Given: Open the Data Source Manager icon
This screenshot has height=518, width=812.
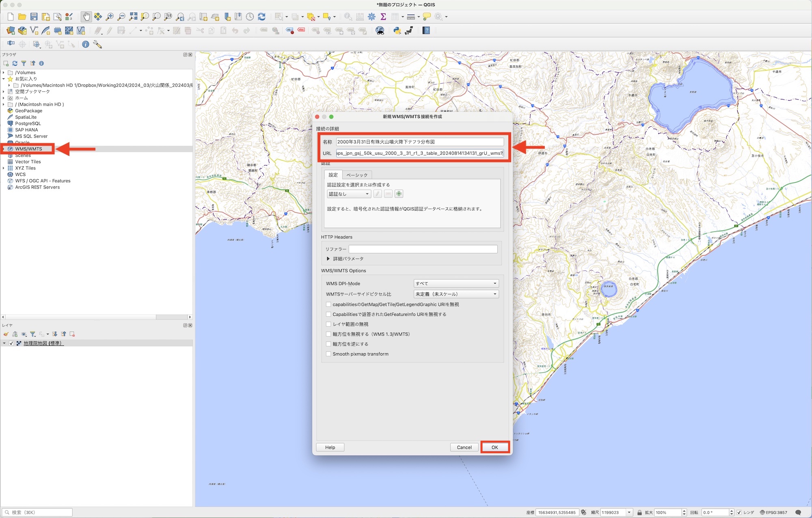Looking at the screenshot, I should click(x=11, y=30).
